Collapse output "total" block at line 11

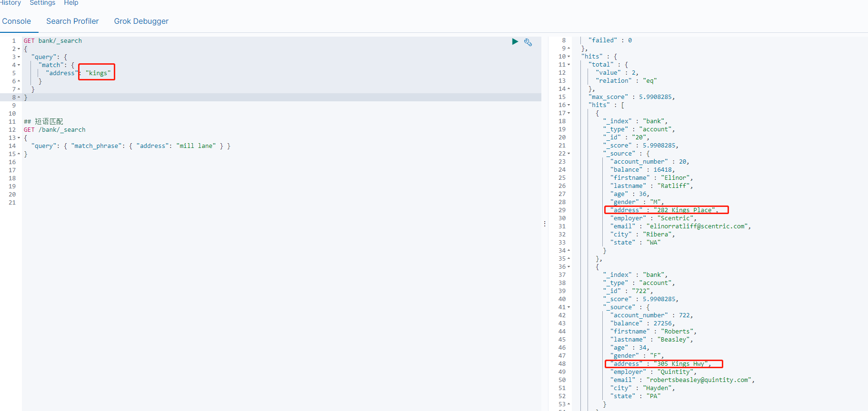click(569, 65)
